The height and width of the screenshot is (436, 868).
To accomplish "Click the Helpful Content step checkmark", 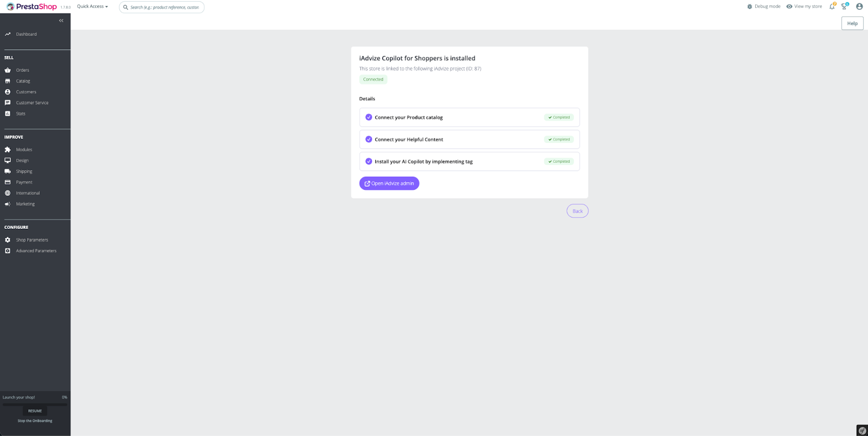I will point(369,139).
